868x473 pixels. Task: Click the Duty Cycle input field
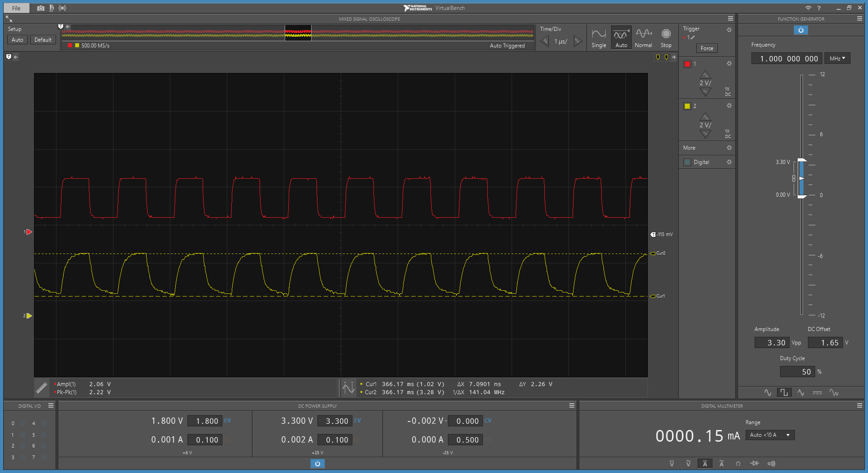click(798, 372)
